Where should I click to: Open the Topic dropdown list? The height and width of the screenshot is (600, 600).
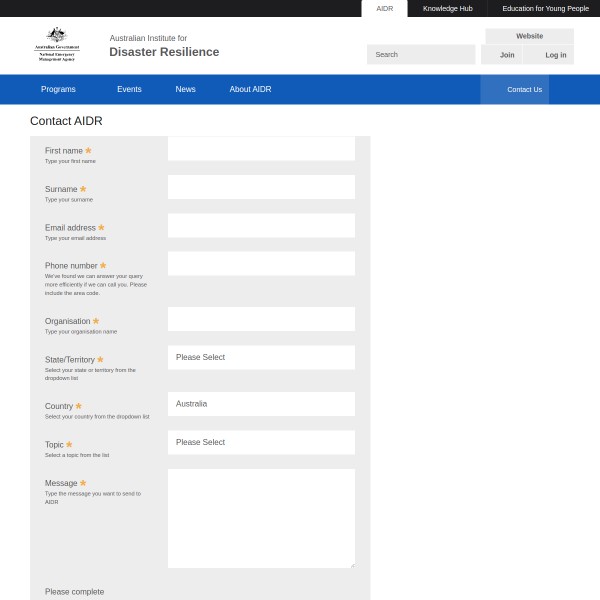261,442
